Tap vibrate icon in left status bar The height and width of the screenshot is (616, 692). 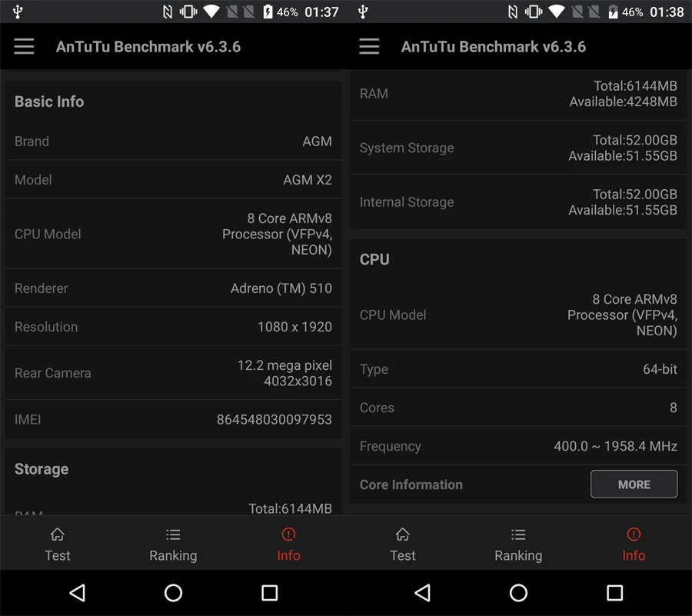188,12
